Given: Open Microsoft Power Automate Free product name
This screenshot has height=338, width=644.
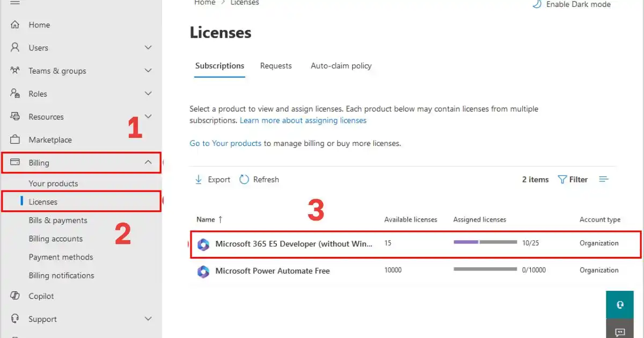Looking at the screenshot, I should pyautogui.click(x=273, y=271).
